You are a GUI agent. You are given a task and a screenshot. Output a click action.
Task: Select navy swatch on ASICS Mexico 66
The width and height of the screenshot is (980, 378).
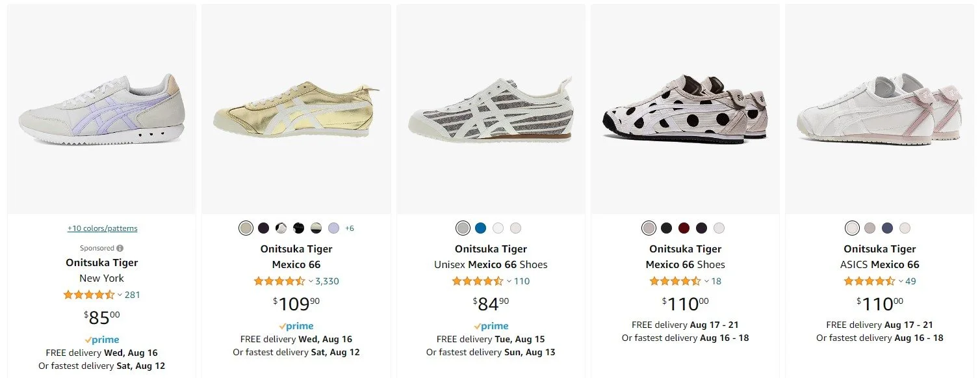pyautogui.click(x=887, y=228)
